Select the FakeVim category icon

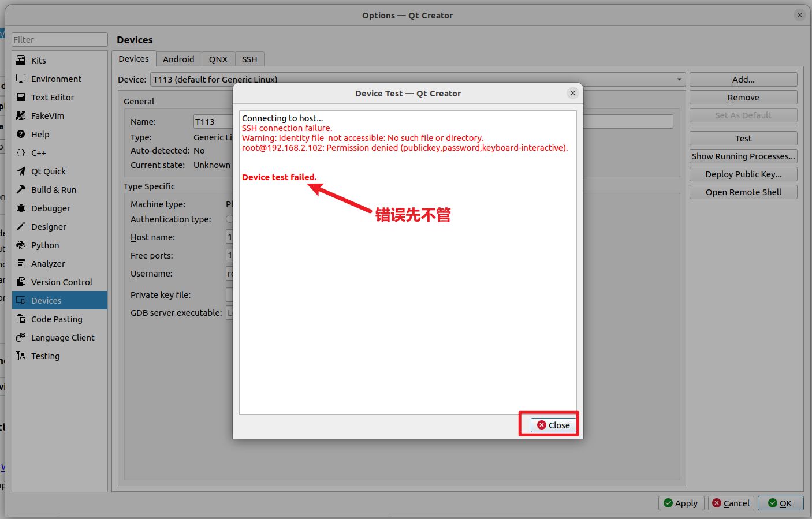coord(21,115)
